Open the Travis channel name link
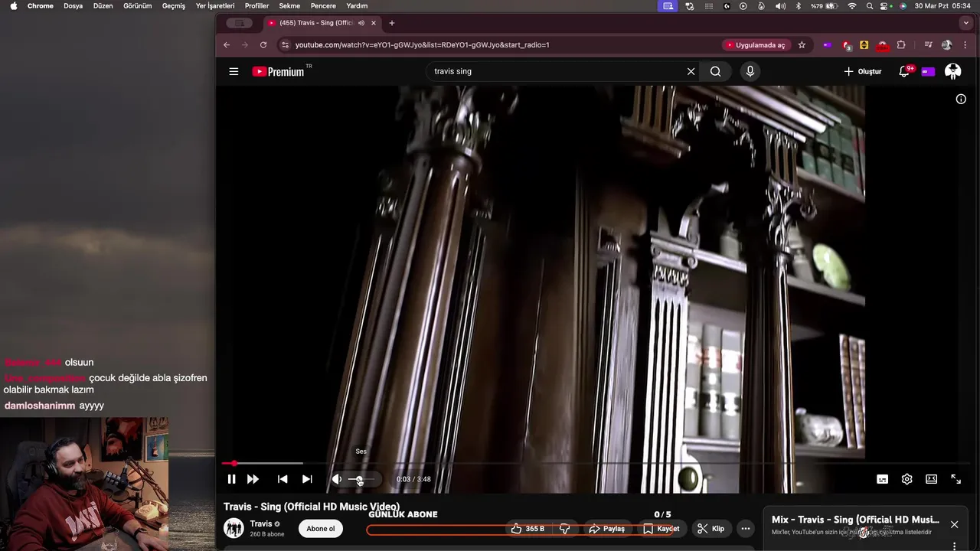Screen dimensions: 980x551 coord(261,523)
